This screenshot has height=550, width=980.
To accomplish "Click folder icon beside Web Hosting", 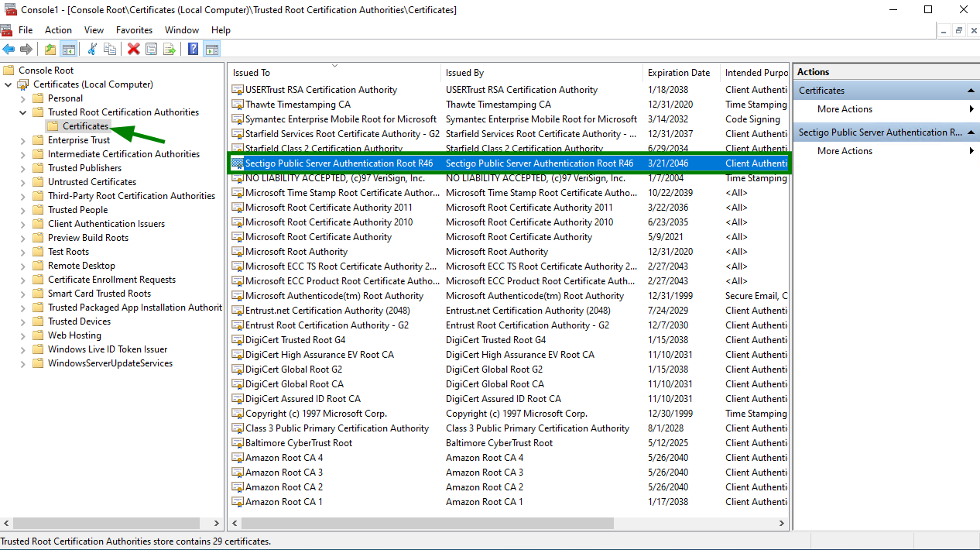I will click(x=38, y=335).
